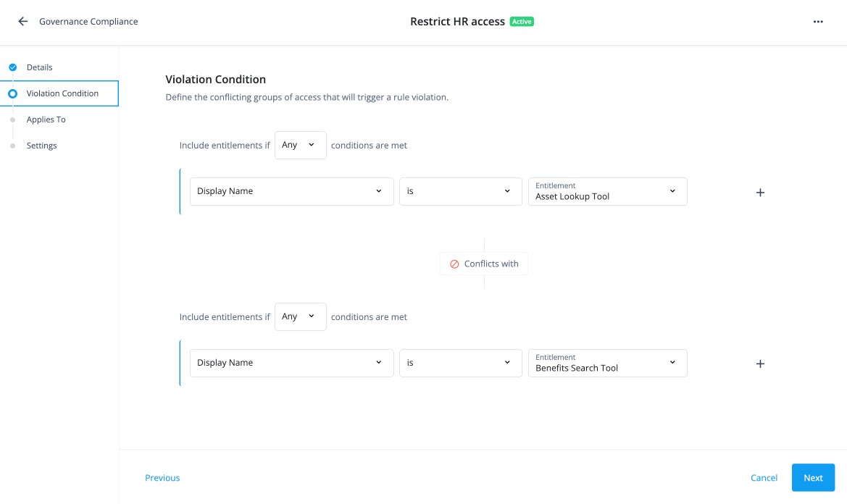Open the 'is' operator dropdown in the second group
Viewport: 847px width, 504px height.
pyautogui.click(x=461, y=364)
